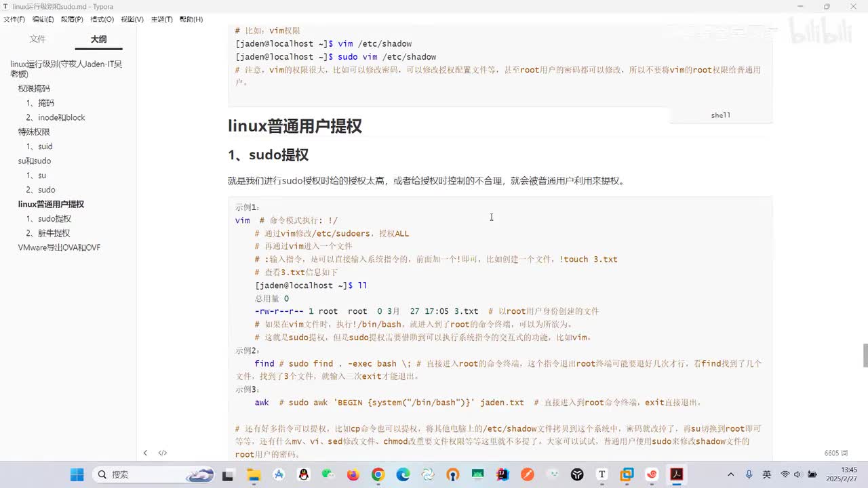This screenshot has height=488, width=868.
Task: Select outline entry 1、su
Action: [36, 176]
